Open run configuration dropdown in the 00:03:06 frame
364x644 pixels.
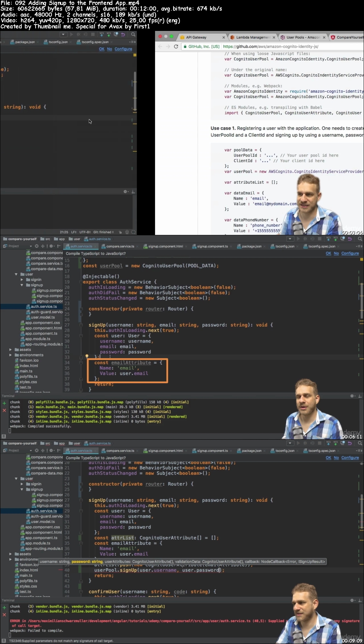click(63, 34)
